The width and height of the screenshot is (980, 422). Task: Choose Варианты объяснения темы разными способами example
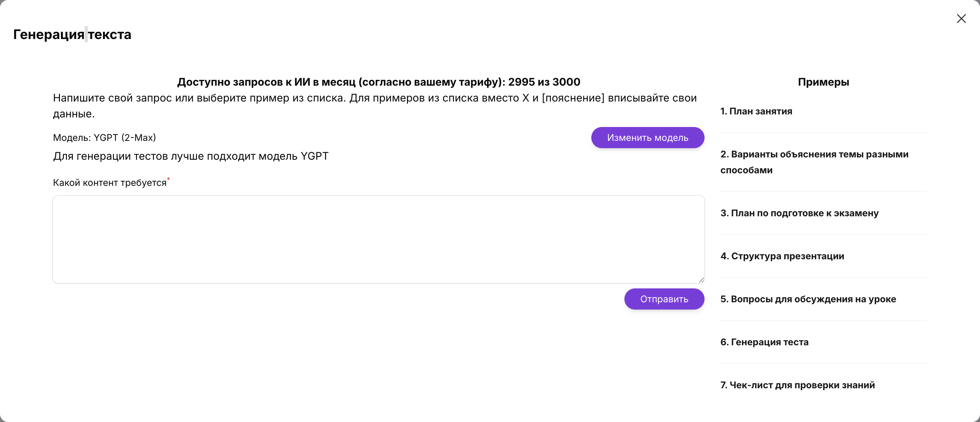[x=814, y=162]
